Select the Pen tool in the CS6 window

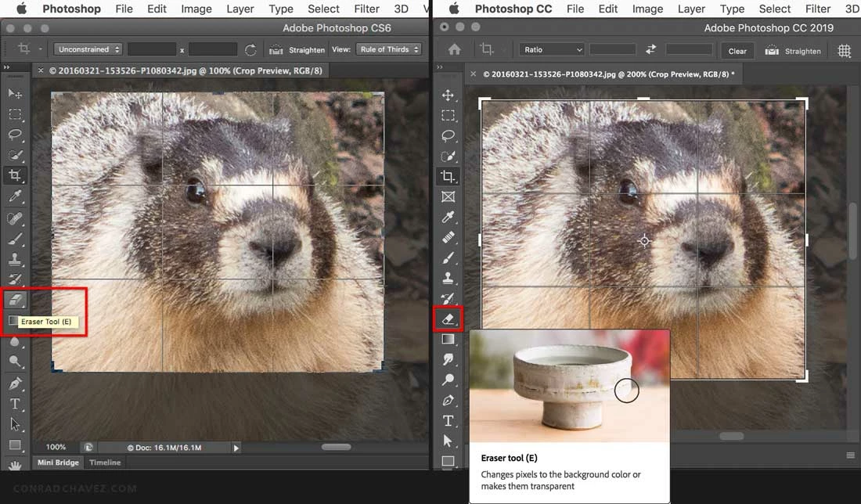pos(15,383)
